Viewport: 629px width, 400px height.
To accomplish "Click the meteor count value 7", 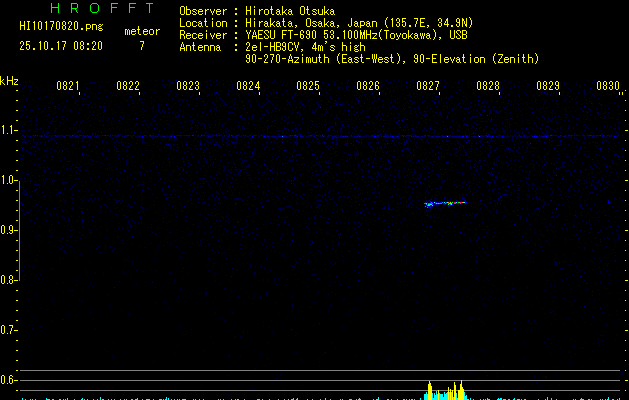I will (141, 46).
